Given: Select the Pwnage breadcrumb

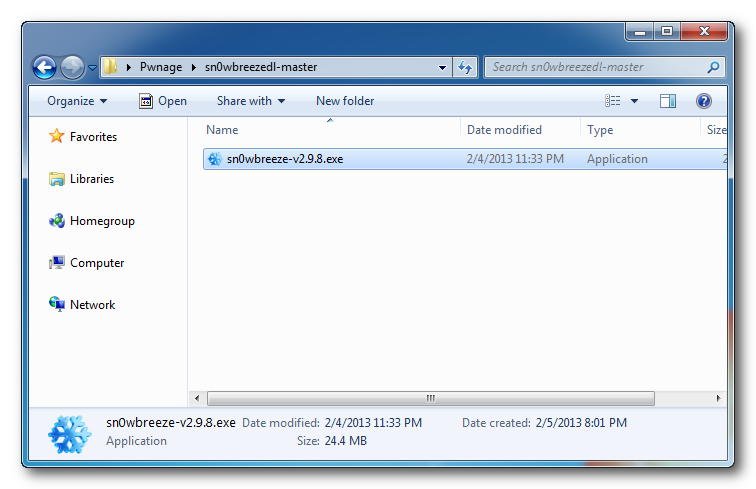Looking at the screenshot, I should point(161,67).
